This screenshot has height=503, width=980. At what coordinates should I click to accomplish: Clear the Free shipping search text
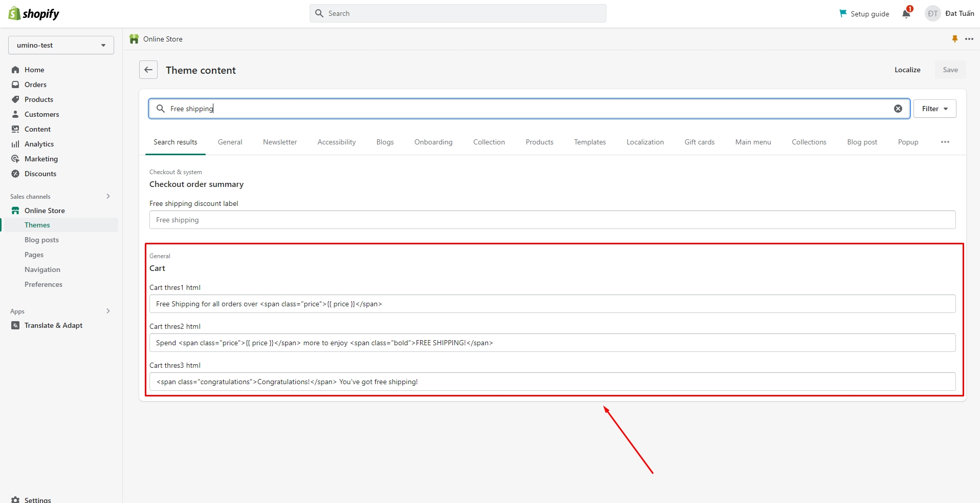(898, 109)
